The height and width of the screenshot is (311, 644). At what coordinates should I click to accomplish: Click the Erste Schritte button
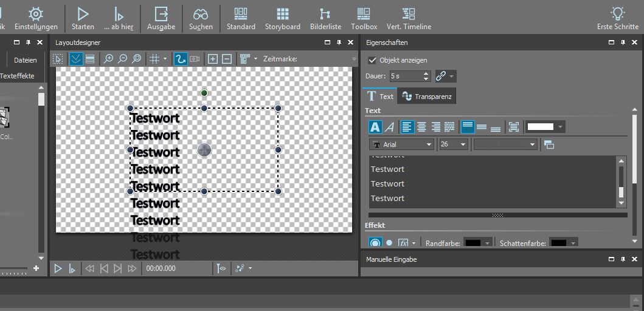[618, 18]
